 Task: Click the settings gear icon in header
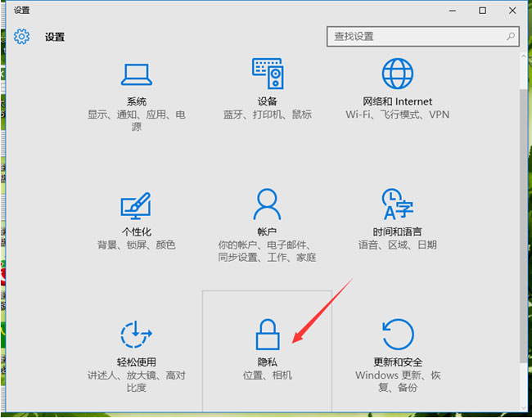[x=22, y=36]
